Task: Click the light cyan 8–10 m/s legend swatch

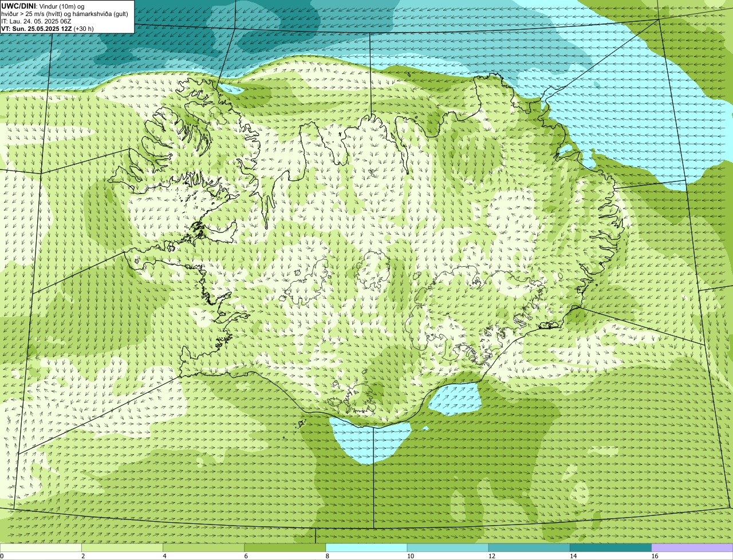Action: click(366, 548)
